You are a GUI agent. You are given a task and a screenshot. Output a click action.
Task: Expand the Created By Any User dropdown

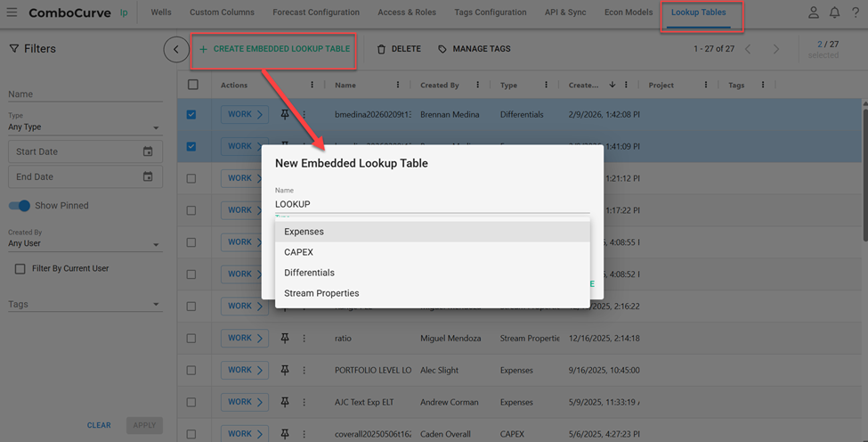click(85, 243)
